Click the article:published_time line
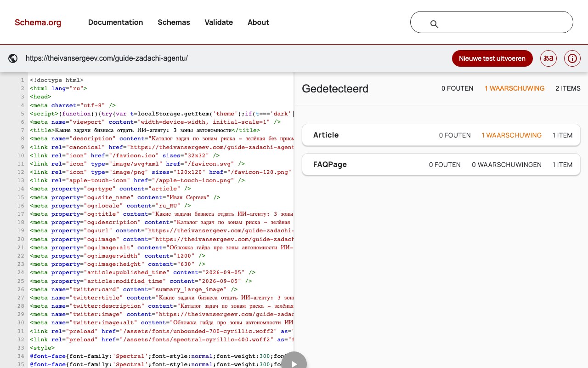 [x=142, y=272]
